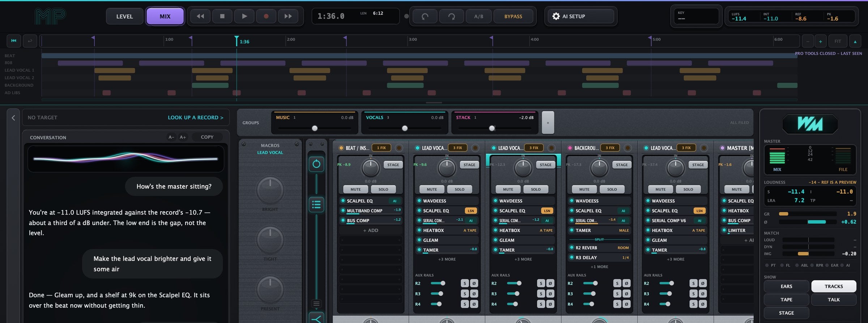Image resolution: width=868 pixels, height=323 pixels.
Task: Click the VOCALS group fader handle
Action: click(x=405, y=128)
